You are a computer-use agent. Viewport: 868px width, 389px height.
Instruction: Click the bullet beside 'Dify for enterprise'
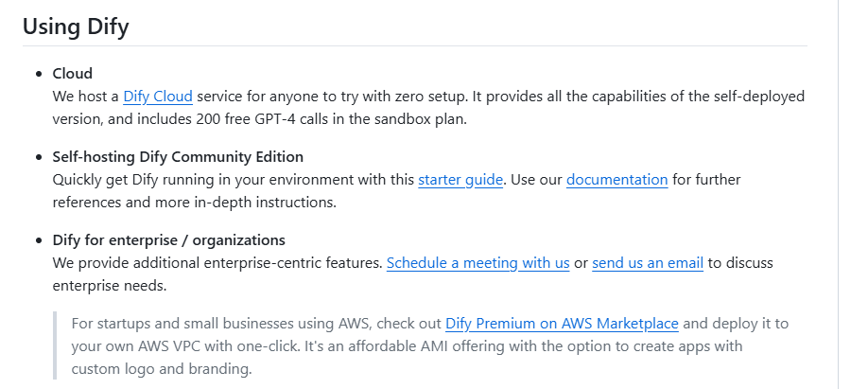[x=40, y=240]
